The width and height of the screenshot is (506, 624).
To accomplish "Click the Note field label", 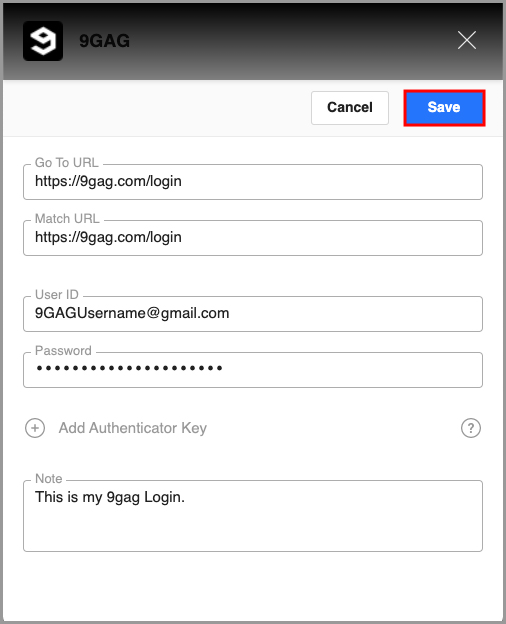I will click(49, 478).
